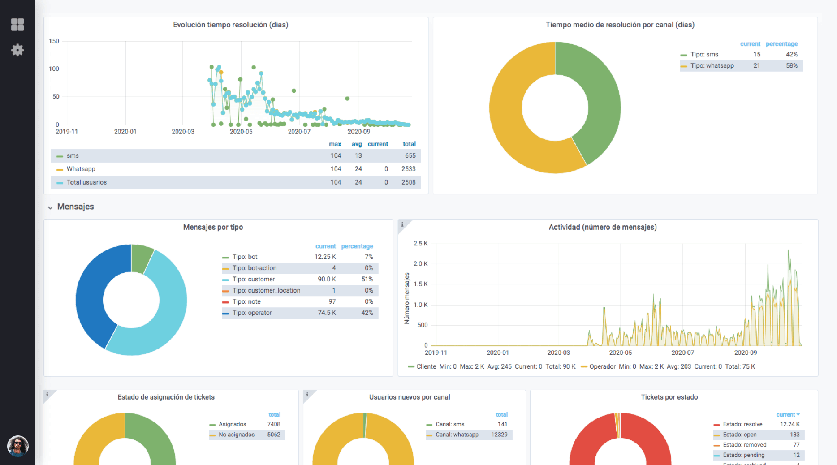Toggle Estado: removed legend entry

(744, 445)
